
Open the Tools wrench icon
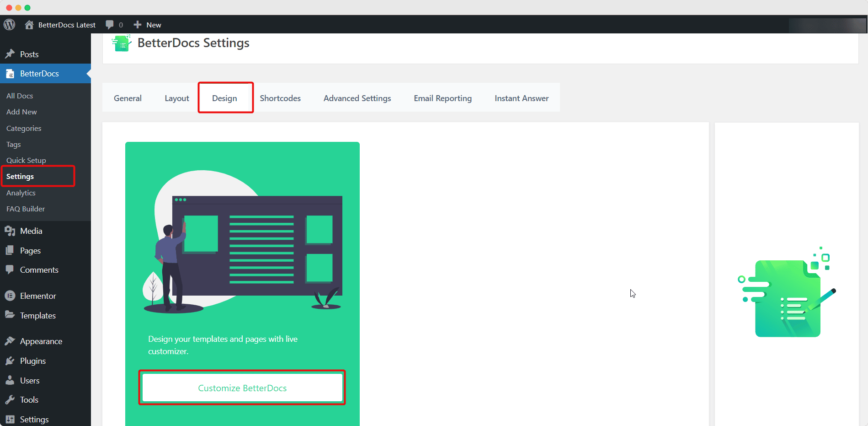(10, 399)
